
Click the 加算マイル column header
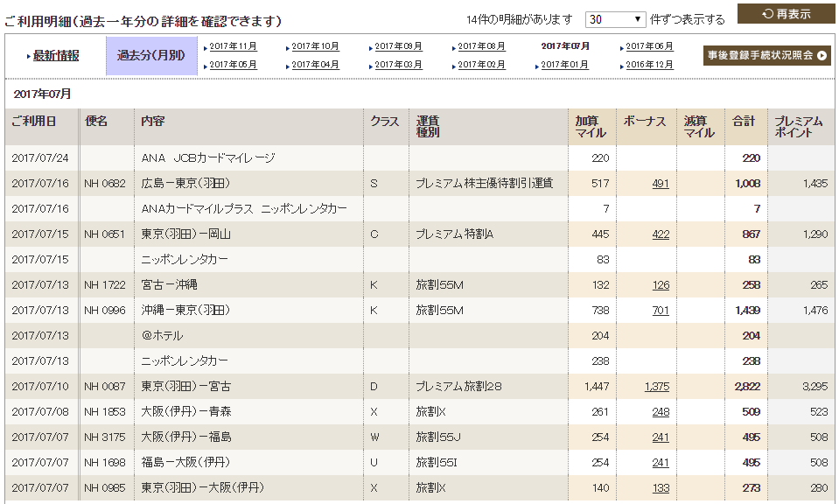tap(591, 127)
